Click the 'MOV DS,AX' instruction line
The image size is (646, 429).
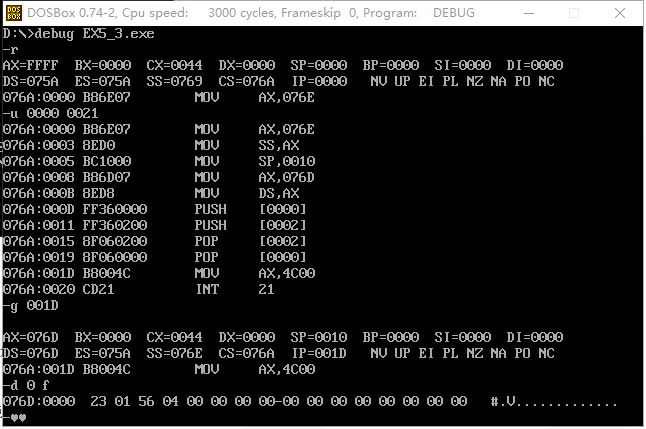point(151,193)
